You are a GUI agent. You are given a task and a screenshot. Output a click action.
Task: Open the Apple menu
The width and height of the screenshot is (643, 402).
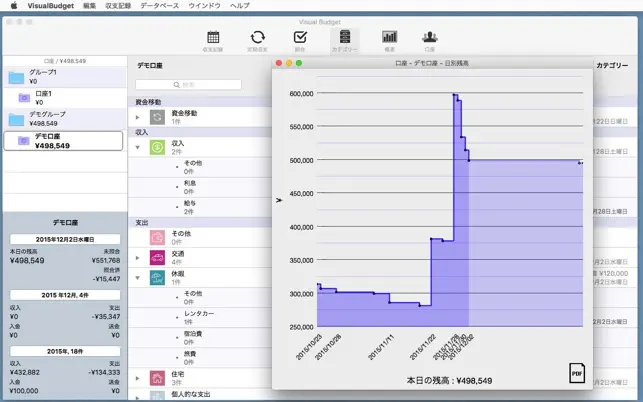(x=14, y=5)
